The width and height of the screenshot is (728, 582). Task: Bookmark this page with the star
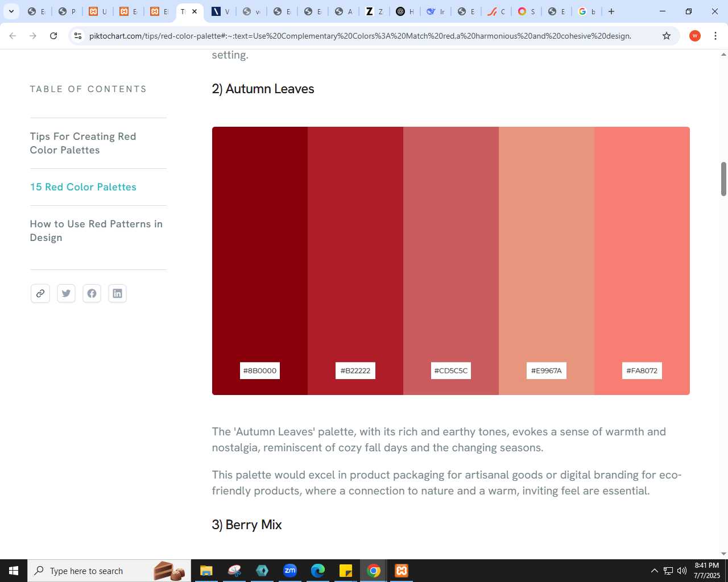(x=667, y=36)
